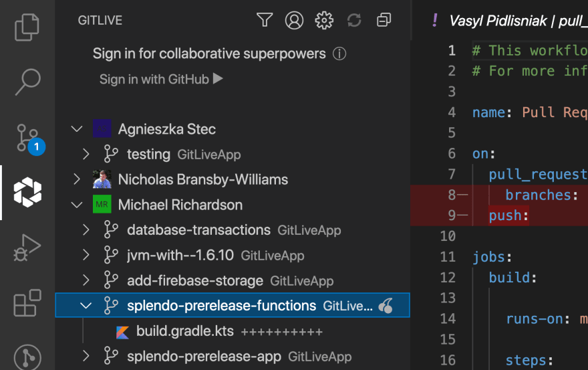Click the '++++++++++' change indicator
Viewport: 588px width, 370px height.
coord(281,332)
